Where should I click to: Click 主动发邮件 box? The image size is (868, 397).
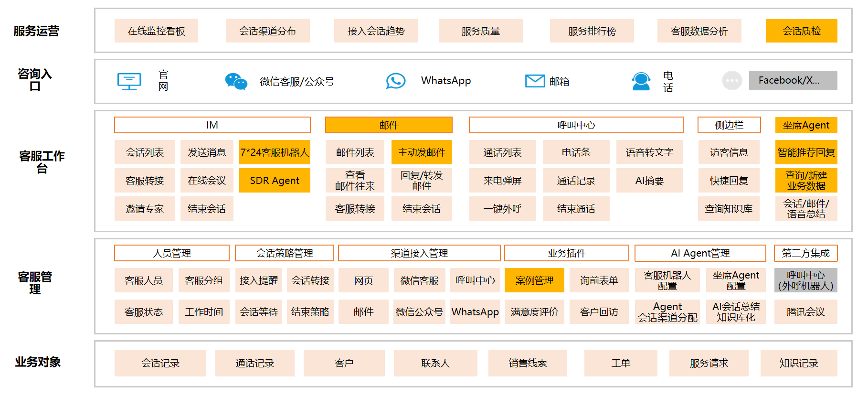[422, 152]
